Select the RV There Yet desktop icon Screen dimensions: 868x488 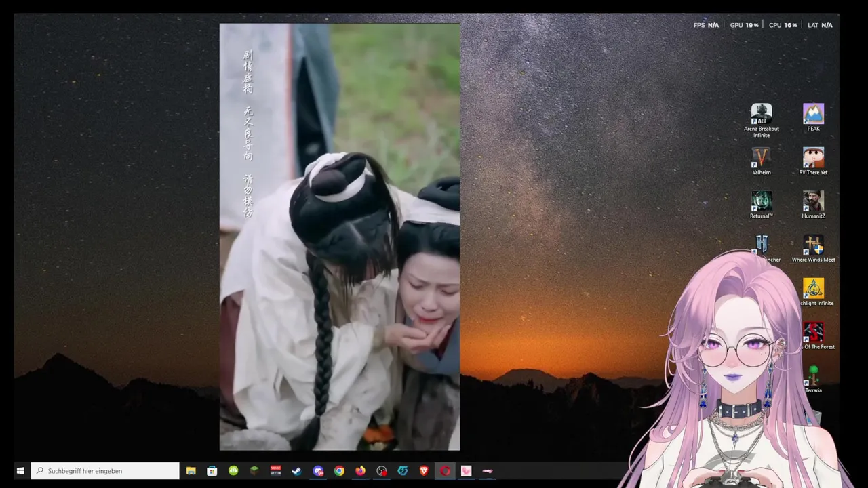point(813,161)
